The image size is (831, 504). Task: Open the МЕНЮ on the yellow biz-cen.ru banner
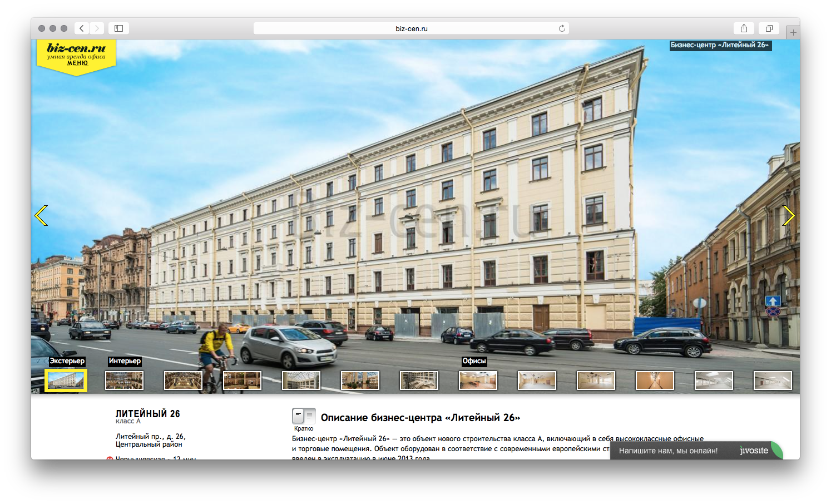point(77,63)
